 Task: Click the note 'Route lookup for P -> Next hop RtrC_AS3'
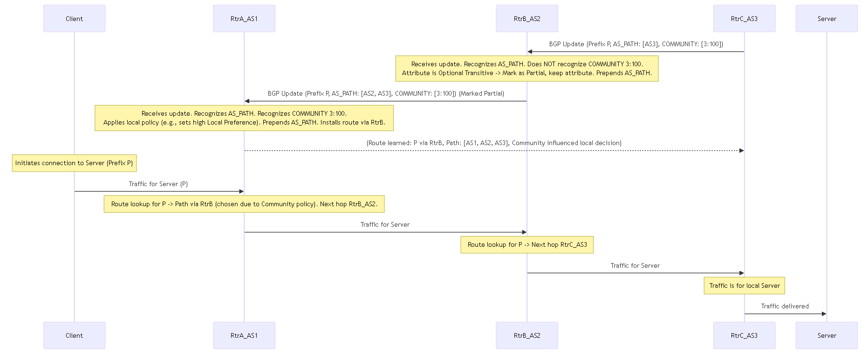[527, 245]
